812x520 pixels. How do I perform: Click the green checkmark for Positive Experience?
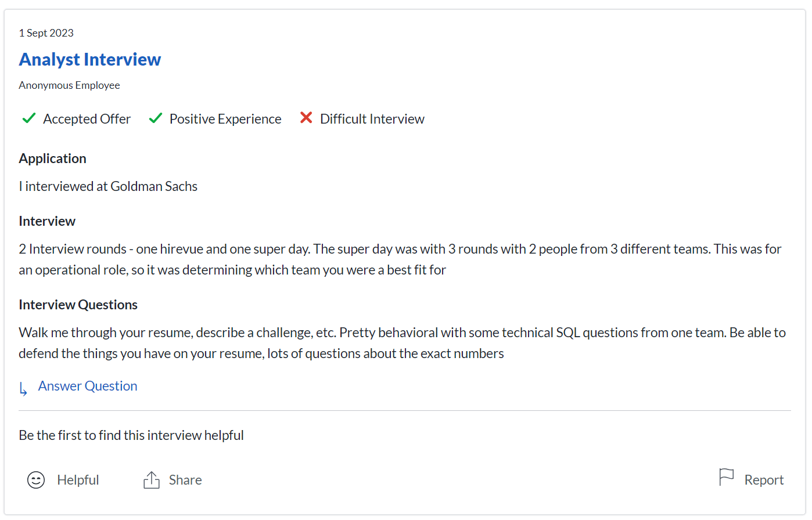[155, 118]
